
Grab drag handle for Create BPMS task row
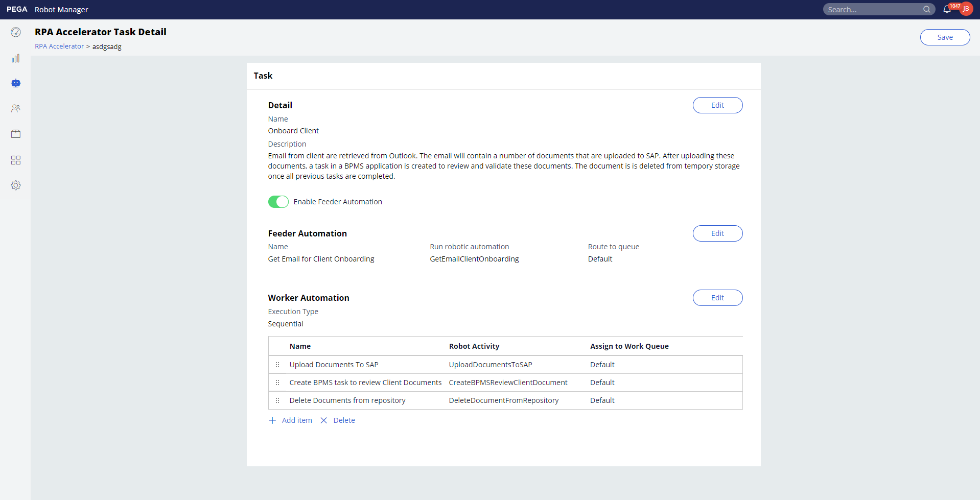(277, 383)
